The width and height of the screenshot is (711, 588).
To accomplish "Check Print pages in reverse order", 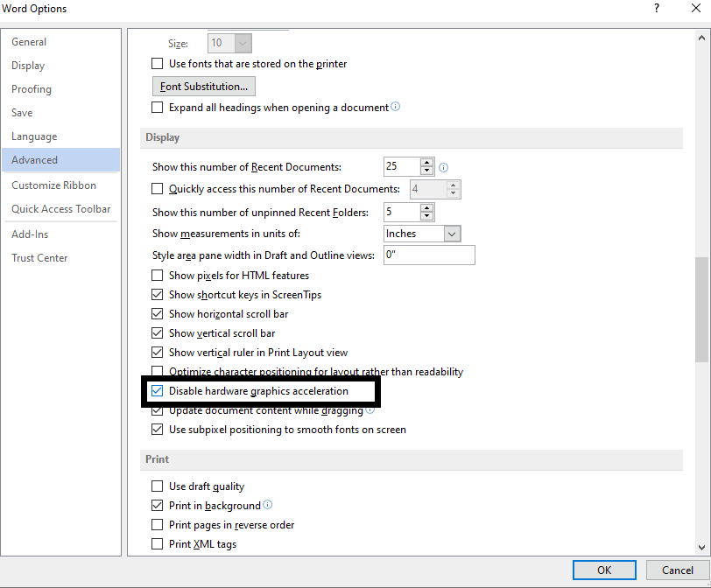I will pyautogui.click(x=157, y=525).
